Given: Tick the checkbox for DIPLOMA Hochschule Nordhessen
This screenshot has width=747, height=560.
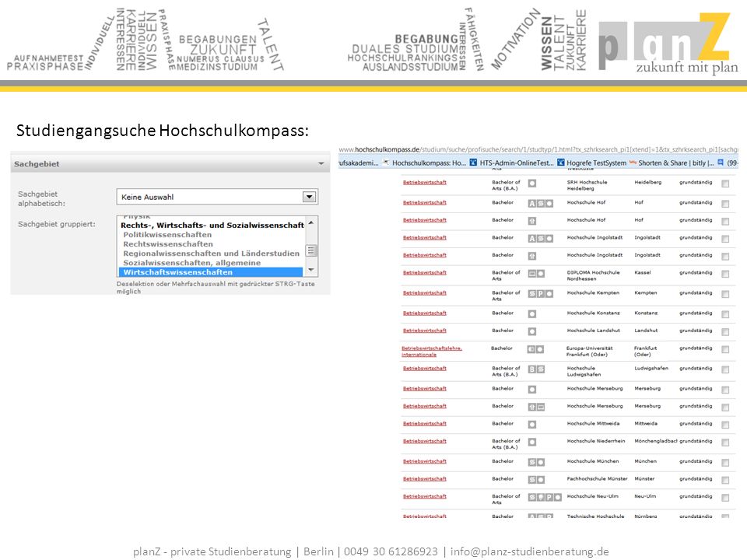Looking at the screenshot, I should [725, 275].
